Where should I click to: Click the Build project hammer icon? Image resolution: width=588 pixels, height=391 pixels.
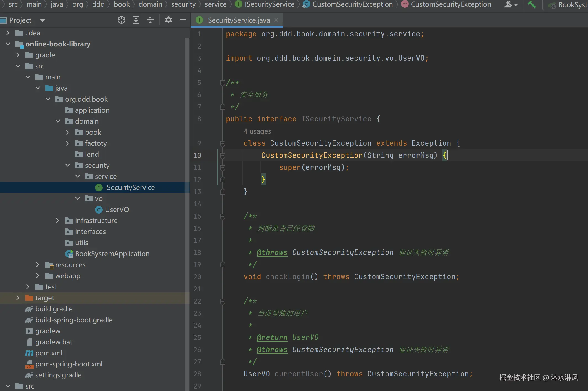tap(531, 4)
